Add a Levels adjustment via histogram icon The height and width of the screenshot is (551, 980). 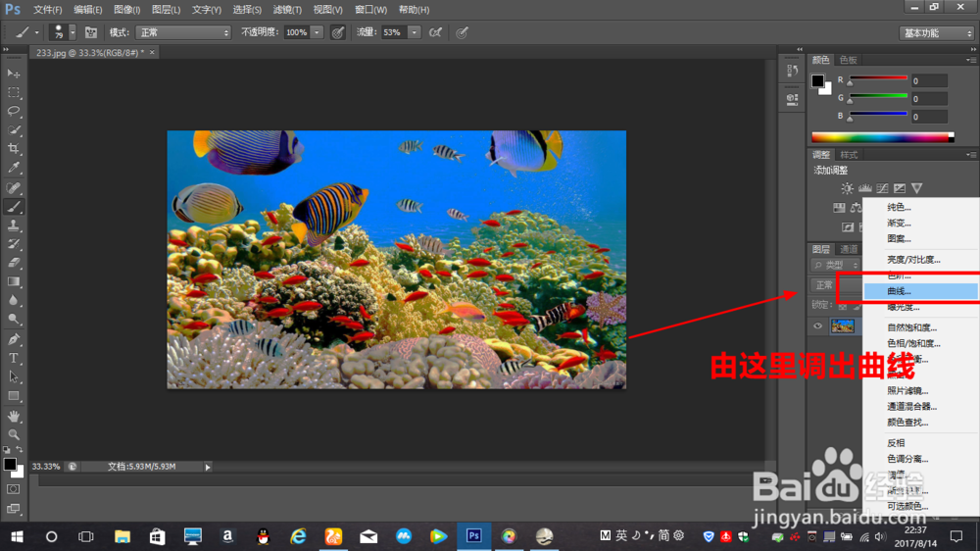coord(865,188)
